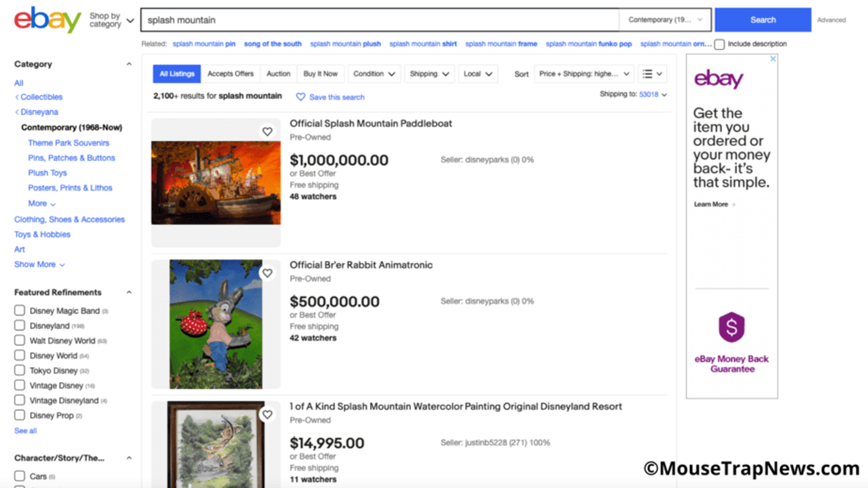Check the Cars character checkbox
Viewport: 868px width, 488px height.
tap(20, 476)
